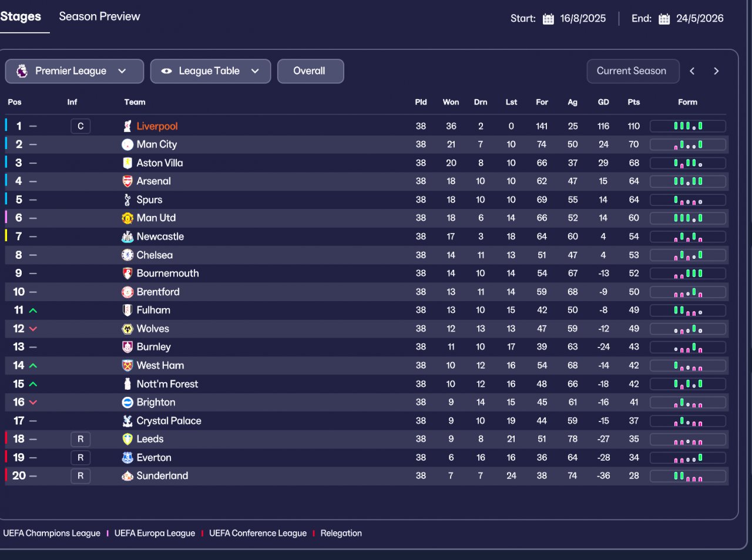The height and width of the screenshot is (560, 752).
Task: Open the Aston Villa team link
Action: click(x=160, y=163)
